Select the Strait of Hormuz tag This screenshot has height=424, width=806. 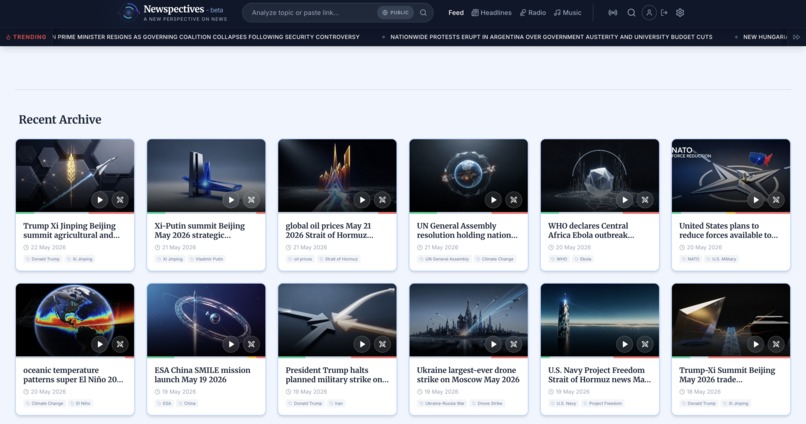[x=338, y=259]
